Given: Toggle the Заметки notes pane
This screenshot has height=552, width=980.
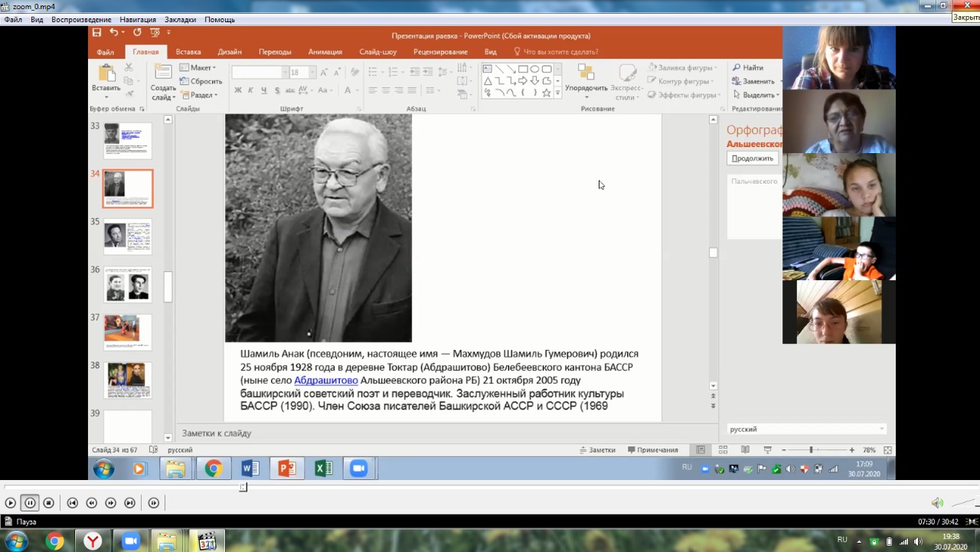Looking at the screenshot, I should [x=597, y=450].
